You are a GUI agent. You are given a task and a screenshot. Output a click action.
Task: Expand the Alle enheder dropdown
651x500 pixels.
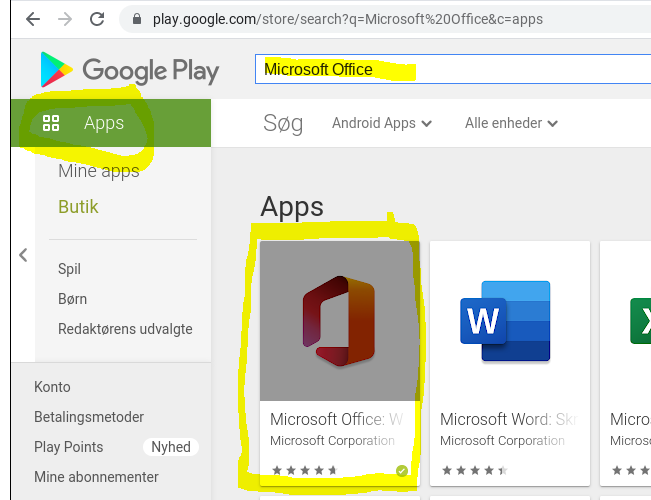click(511, 123)
